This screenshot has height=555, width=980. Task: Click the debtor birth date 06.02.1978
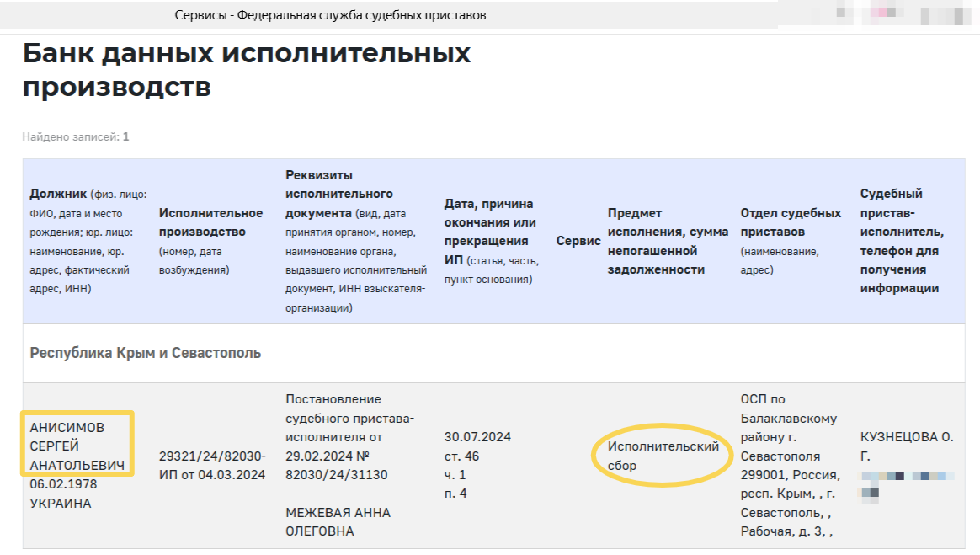(x=66, y=484)
